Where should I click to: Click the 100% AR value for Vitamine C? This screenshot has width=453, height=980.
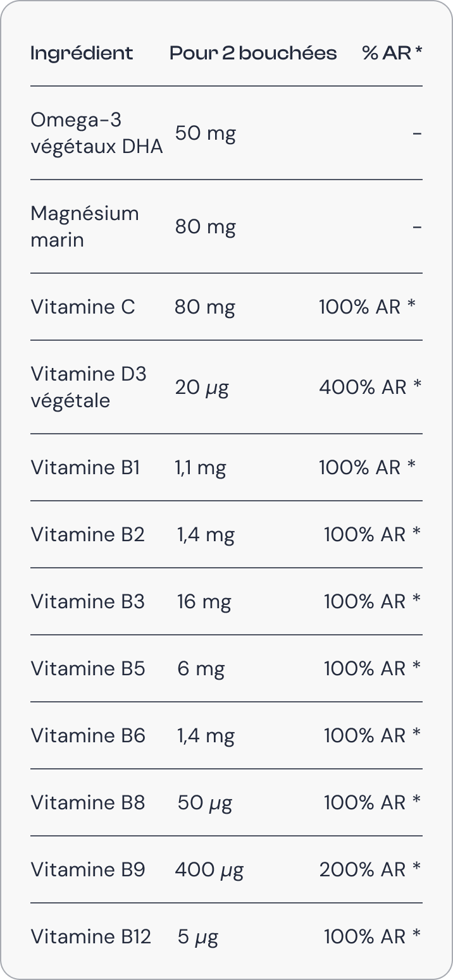[x=367, y=307]
